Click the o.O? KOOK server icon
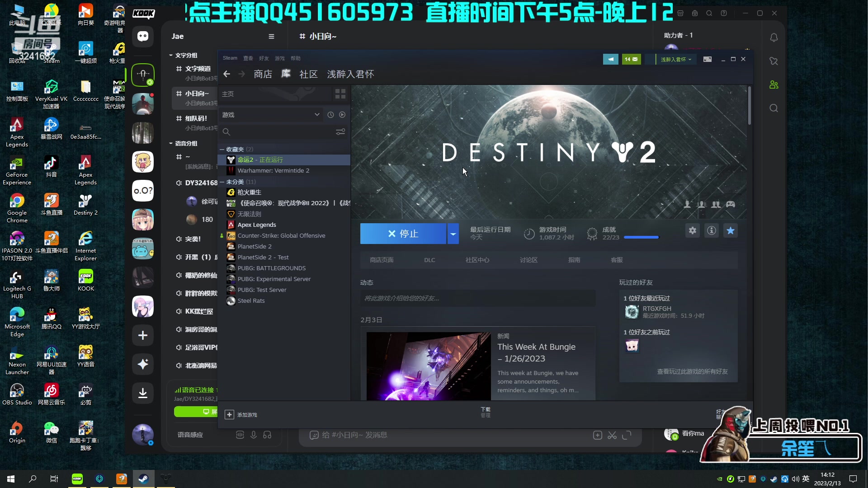The height and width of the screenshot is (488, 868). [x=143, y=191]
